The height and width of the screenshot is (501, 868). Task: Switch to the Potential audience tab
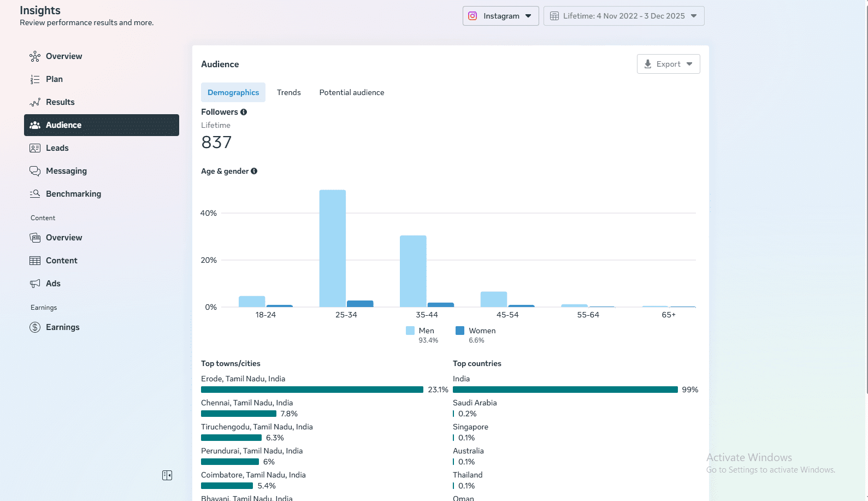coord(351,92)
